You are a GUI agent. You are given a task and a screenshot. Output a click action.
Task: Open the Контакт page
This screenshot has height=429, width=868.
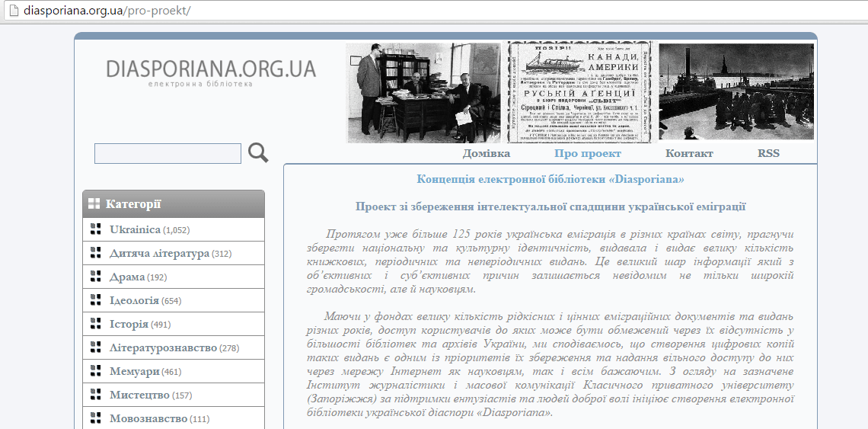point(689,153)
